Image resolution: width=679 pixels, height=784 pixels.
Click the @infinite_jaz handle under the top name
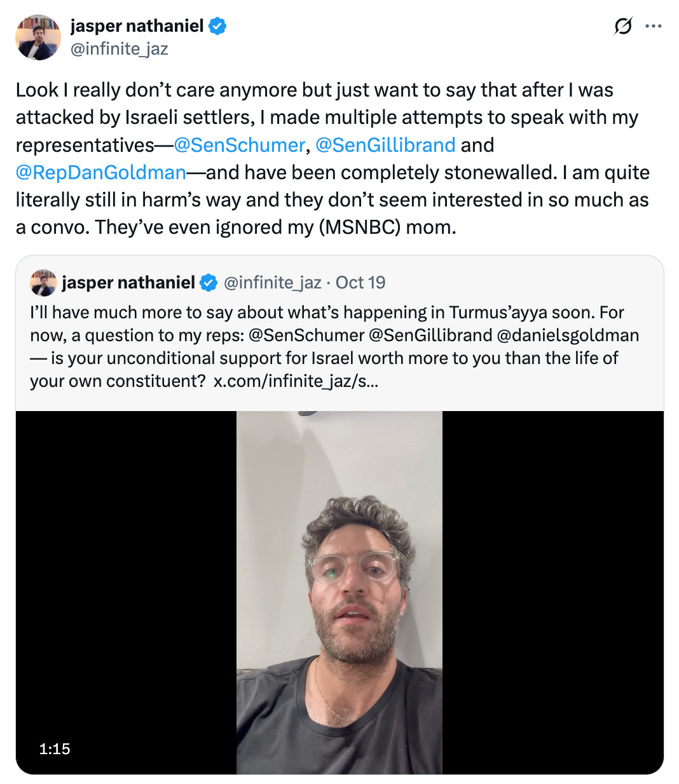119,49
